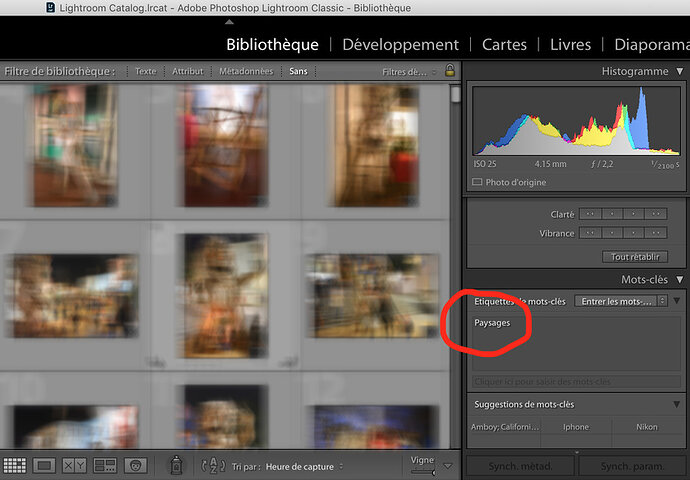Open the Développement module
The width and height of the screenshot is (690, 480).
coord(400,44)
